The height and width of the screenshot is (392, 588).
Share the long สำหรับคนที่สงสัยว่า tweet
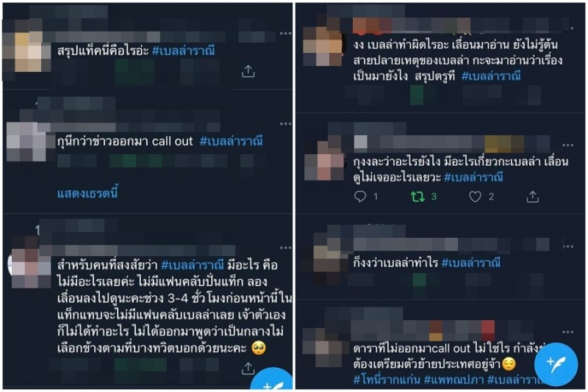[x=248, y=369]
